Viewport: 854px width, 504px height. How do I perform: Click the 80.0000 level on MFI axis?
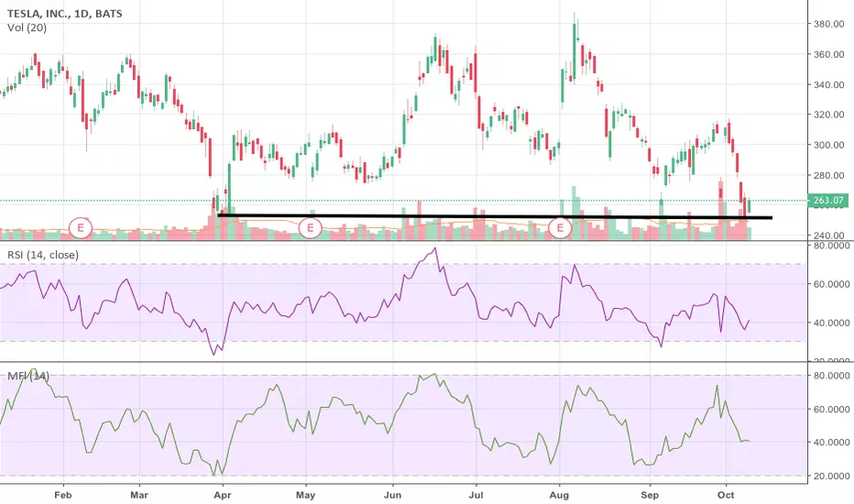point(832,376)
